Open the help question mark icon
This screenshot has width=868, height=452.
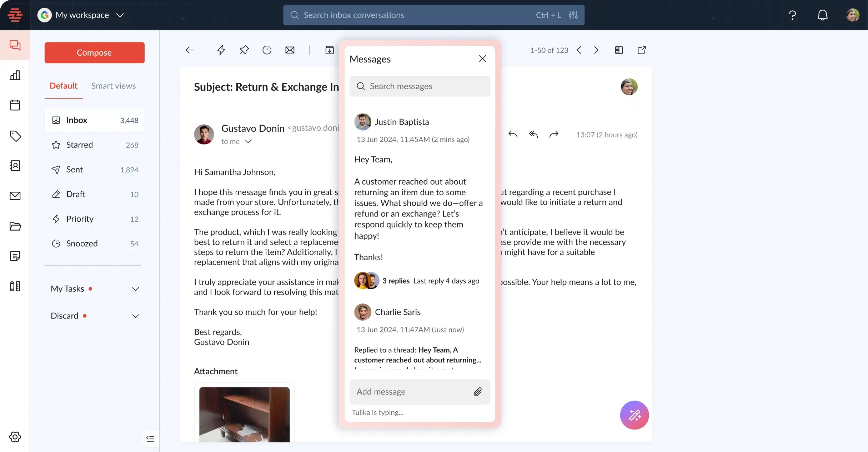792,15
